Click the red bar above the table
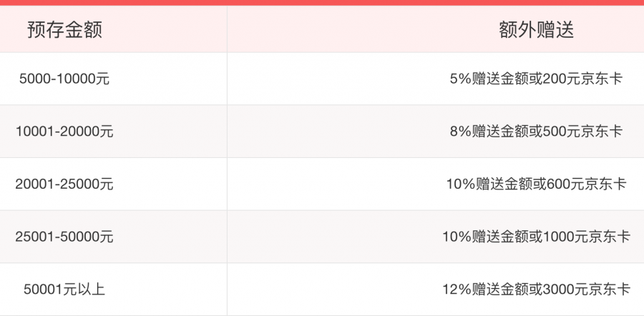The height and width of the screenshot is (316, 644). (x=322, y=2)
